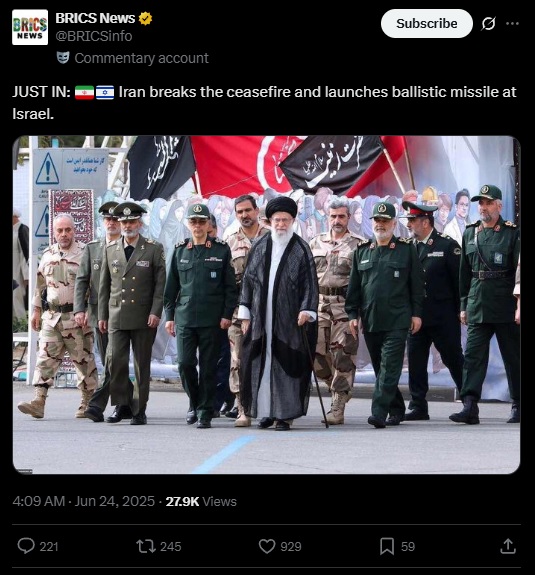The height and width of the screenshot is (575, 535).
Task: Click the reply speech-bubble icon
Action: (26, 546)
